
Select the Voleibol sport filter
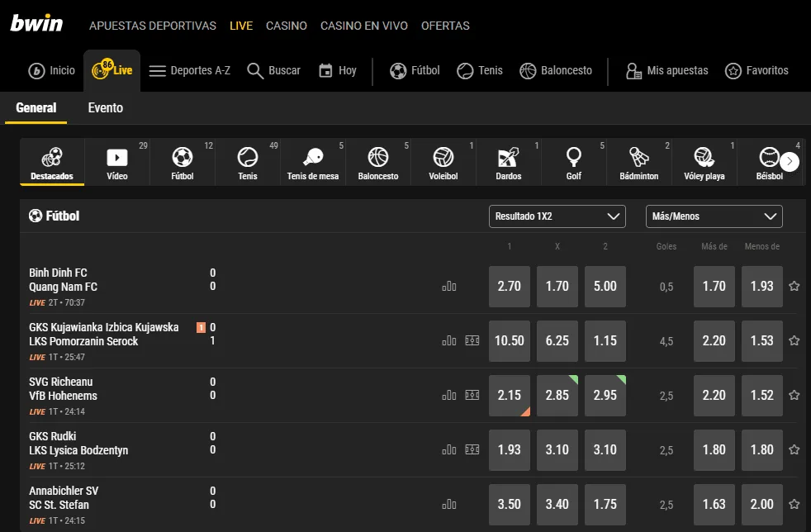443,163
